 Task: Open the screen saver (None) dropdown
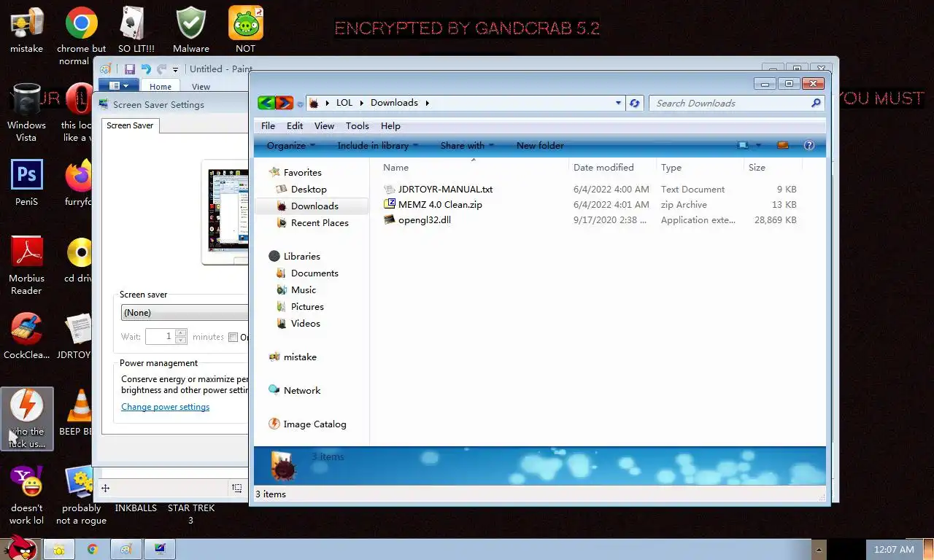click(185, 313)
